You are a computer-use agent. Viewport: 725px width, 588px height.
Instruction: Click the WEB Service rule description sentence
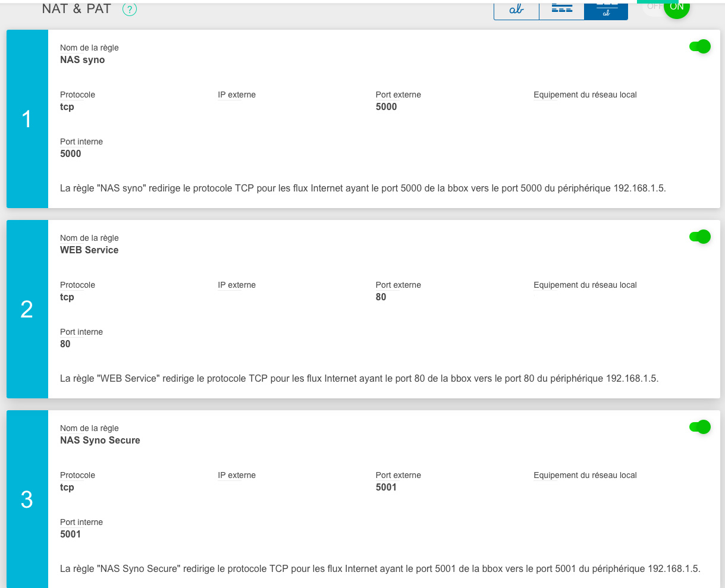[x=359, y=379]
